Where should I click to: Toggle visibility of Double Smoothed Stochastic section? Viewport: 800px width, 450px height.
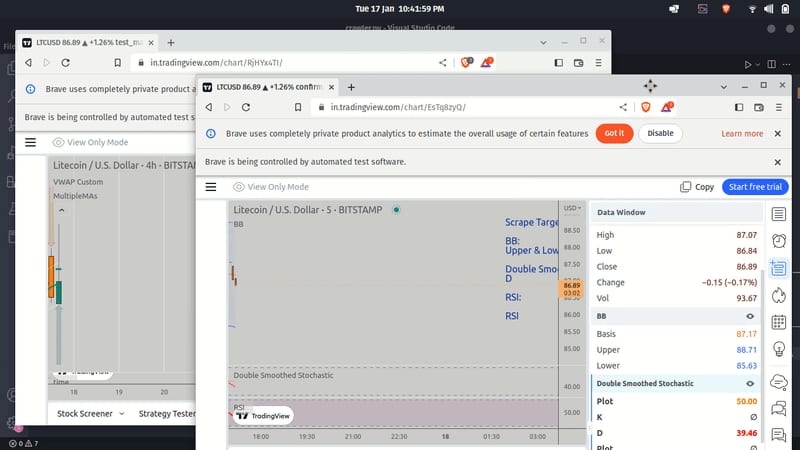pos(750,384)
